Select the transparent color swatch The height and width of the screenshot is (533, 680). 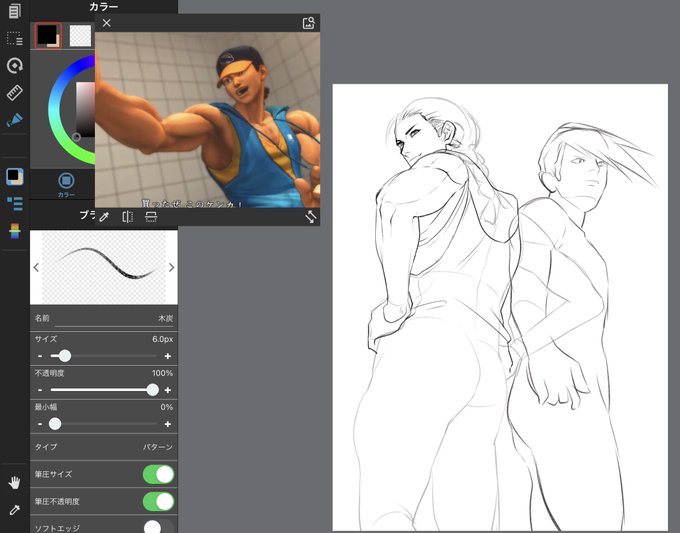pyautogui.click(x=81, y=36)
